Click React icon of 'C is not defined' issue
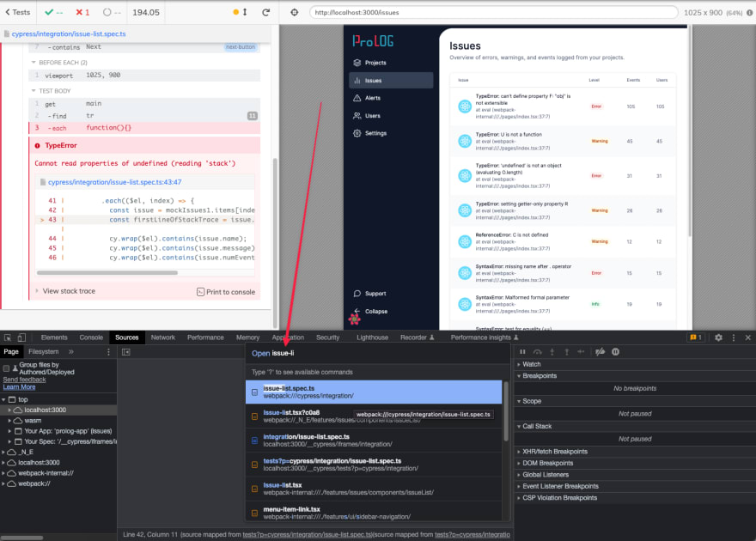Image resolution: width=756 pixels, height=541 pixels. click(464, 241)
